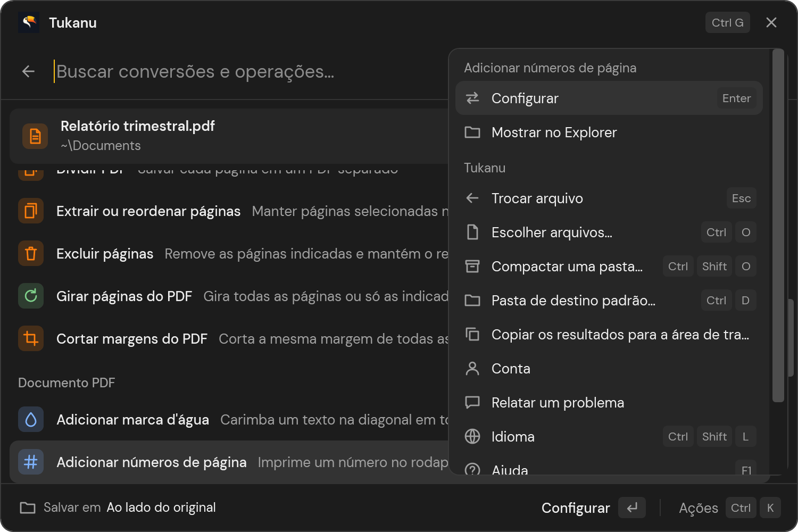Click the document icon beside Escolher arquivos
798x532 pixels.
[x=472, y=232]
